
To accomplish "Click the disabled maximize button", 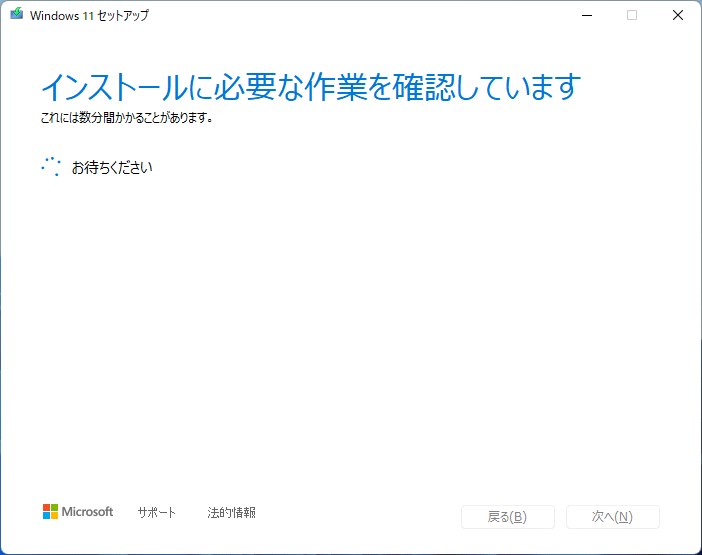I will pyautogui.click(x=632, y=15).
